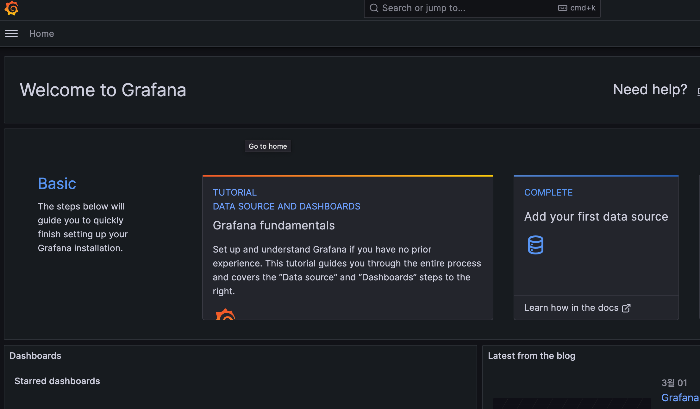This screenshot has width=700, height=409.
Task: Click the COMPLETE status label
Action: point(548,192)
